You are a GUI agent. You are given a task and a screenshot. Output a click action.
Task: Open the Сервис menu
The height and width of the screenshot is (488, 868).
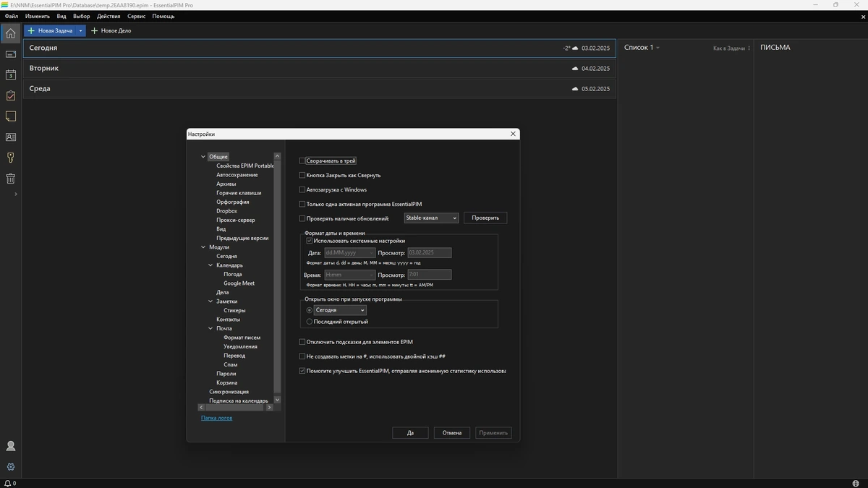coord(136,16)
